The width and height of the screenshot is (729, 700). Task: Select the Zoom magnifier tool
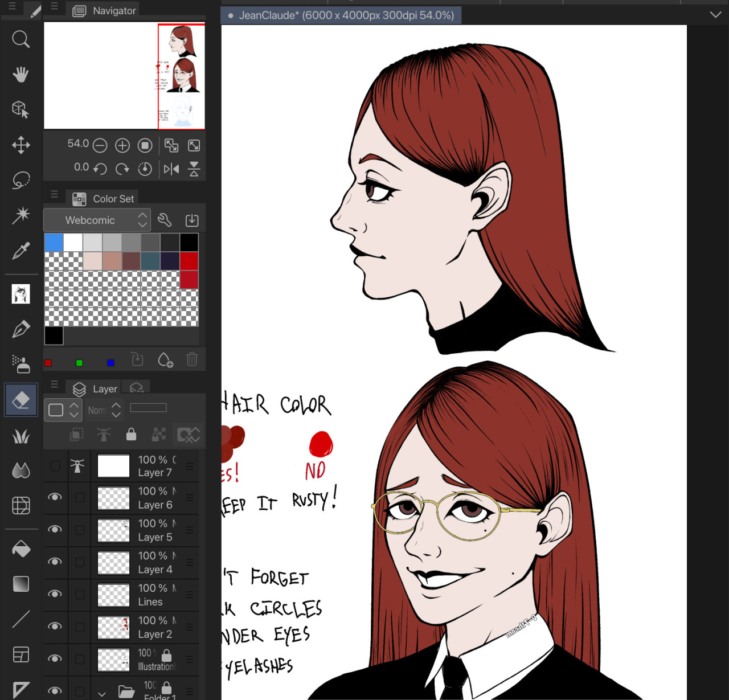coord(21,39)
